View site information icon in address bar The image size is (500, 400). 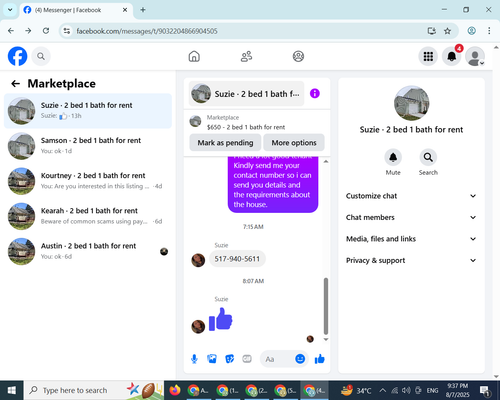pyautogui.click(x=67, y=31)
